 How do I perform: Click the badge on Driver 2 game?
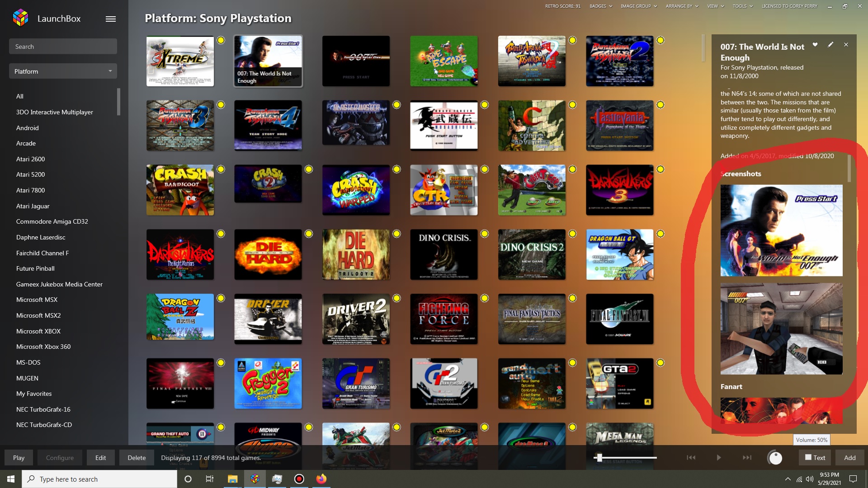(x=396, y=298)
